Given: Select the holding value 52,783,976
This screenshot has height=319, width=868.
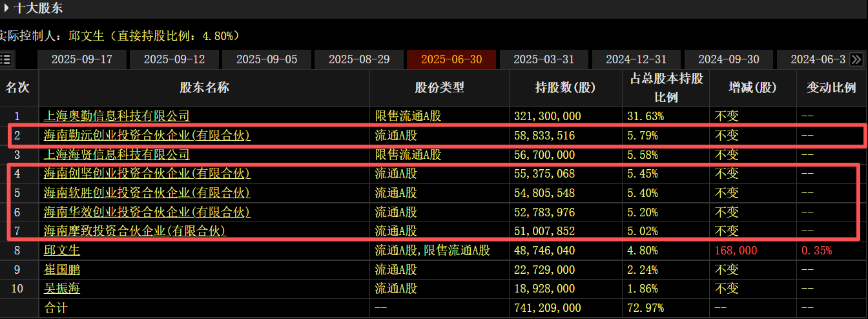Looking at the screenshot, I should point(544,212).
